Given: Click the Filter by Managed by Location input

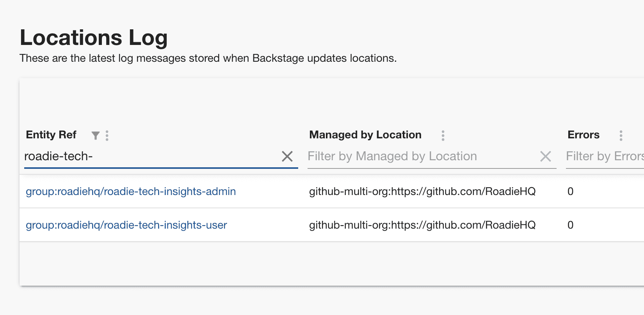Looking at the screenshot, I should [x=422, y=156].
